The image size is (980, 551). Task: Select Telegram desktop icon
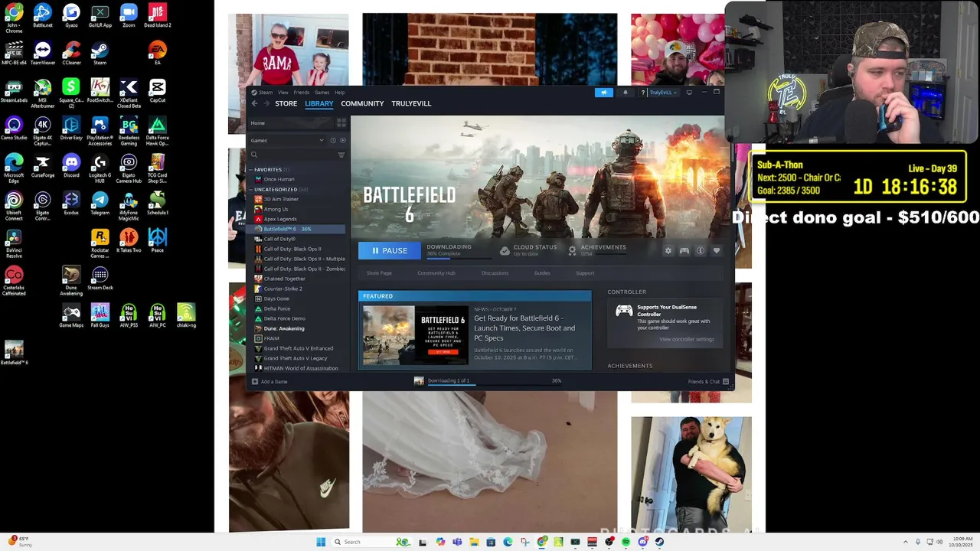point(100,203)
